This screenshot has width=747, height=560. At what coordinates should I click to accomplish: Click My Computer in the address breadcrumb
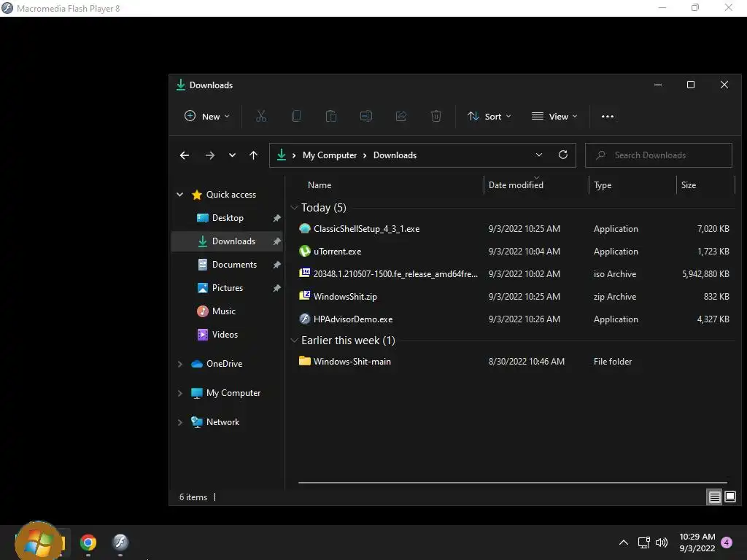click(330, 155)
